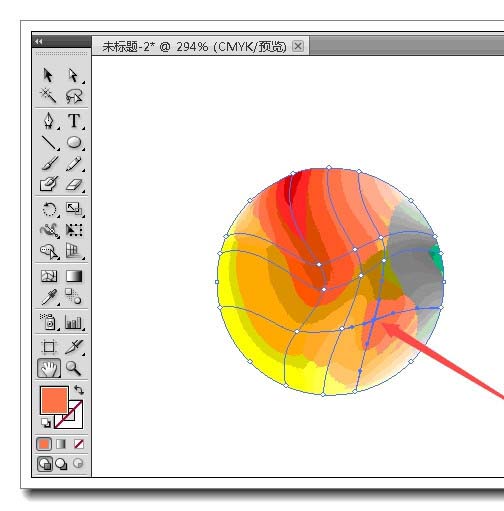Select the Rotate tool
The width and height of the screenshot is (504, 511).
pyautogui.click(x=49, y=209)
